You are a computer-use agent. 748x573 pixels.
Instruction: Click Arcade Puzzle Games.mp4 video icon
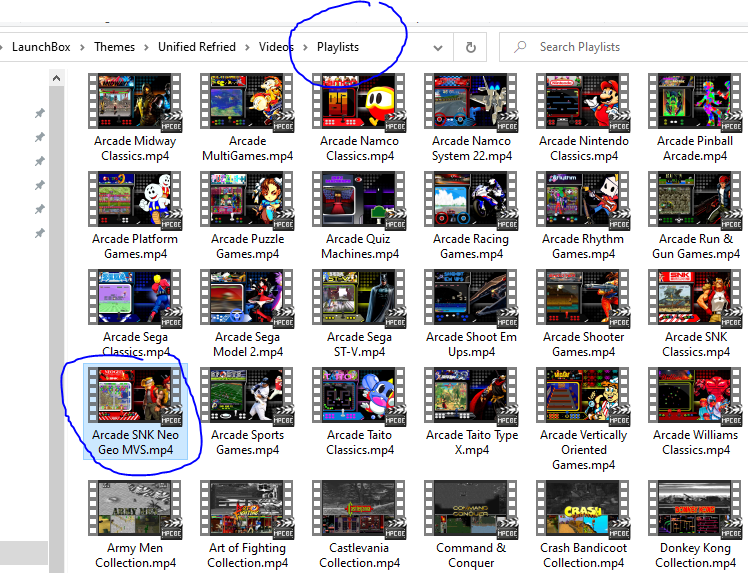click(247, 199)
